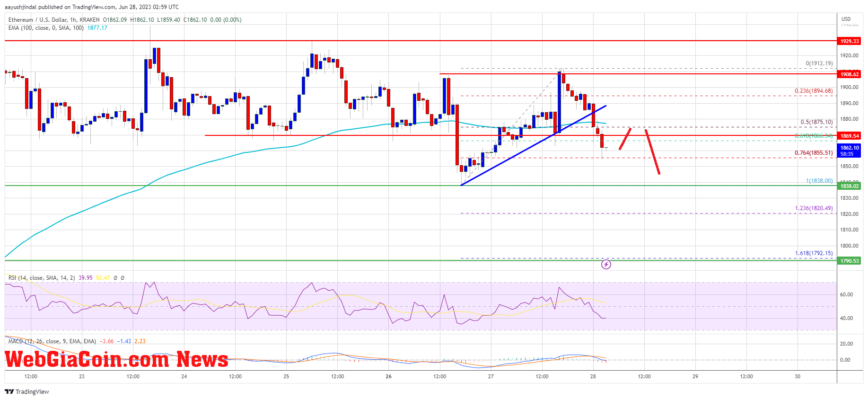Screen dimensions: 868x400
Task: Select the RSI (14, close, SMA) legend
Action: point(42,278)
